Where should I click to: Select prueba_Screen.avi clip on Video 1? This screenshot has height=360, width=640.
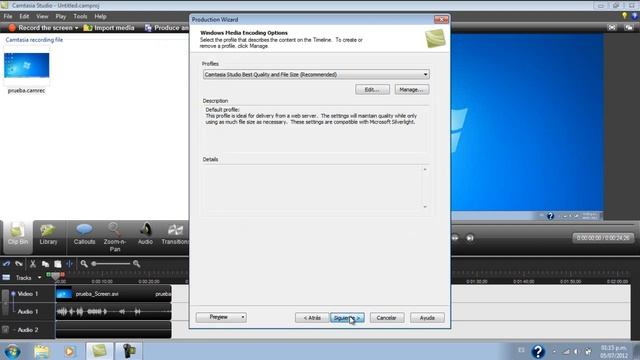tap(113, 294)
